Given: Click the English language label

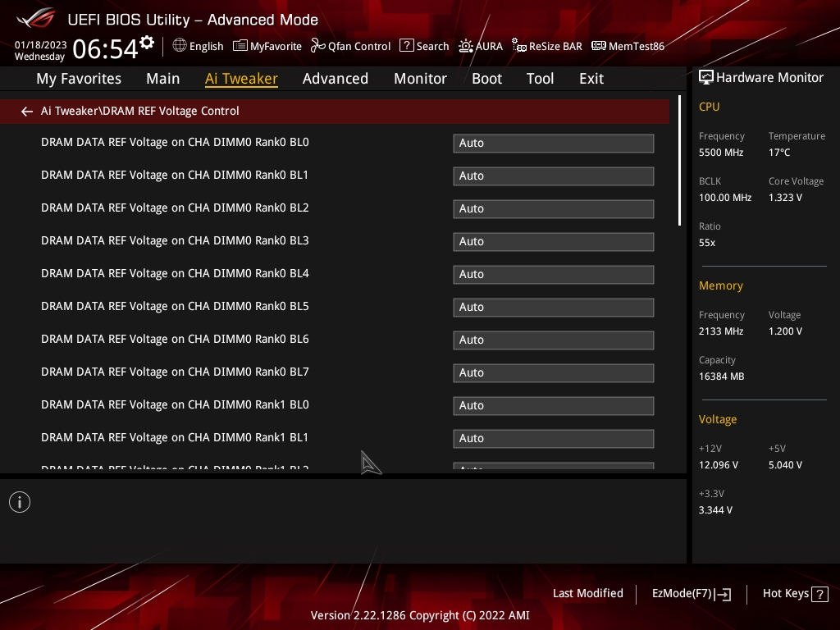Looking at the screenshot, I should pos(206,47).
